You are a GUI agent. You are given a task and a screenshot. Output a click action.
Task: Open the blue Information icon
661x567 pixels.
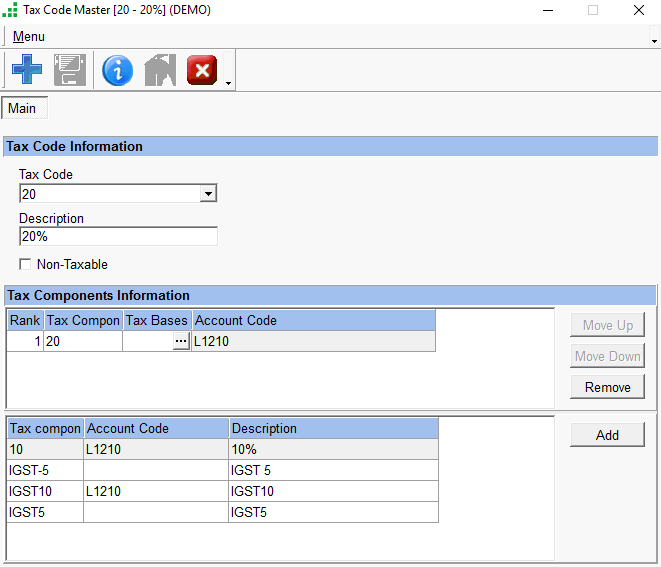click(x=117, y=70)
